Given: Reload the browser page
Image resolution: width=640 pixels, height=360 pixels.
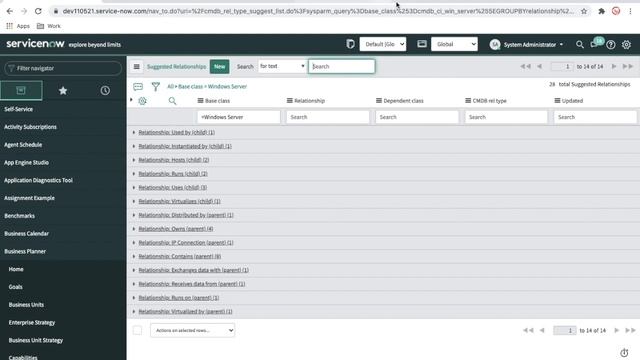Looking at the screenshot, I should [x=38, y=11].
